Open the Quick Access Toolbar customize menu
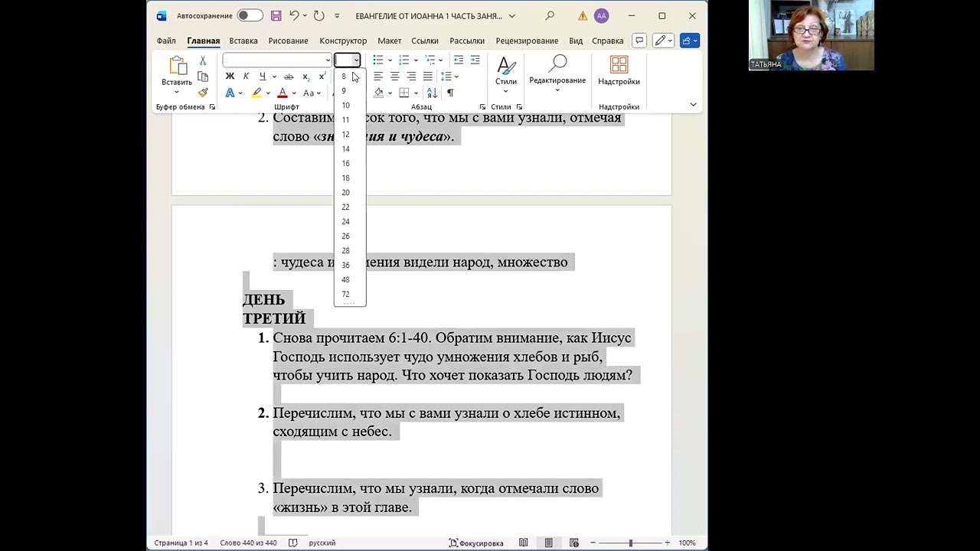 coord(336,16)
